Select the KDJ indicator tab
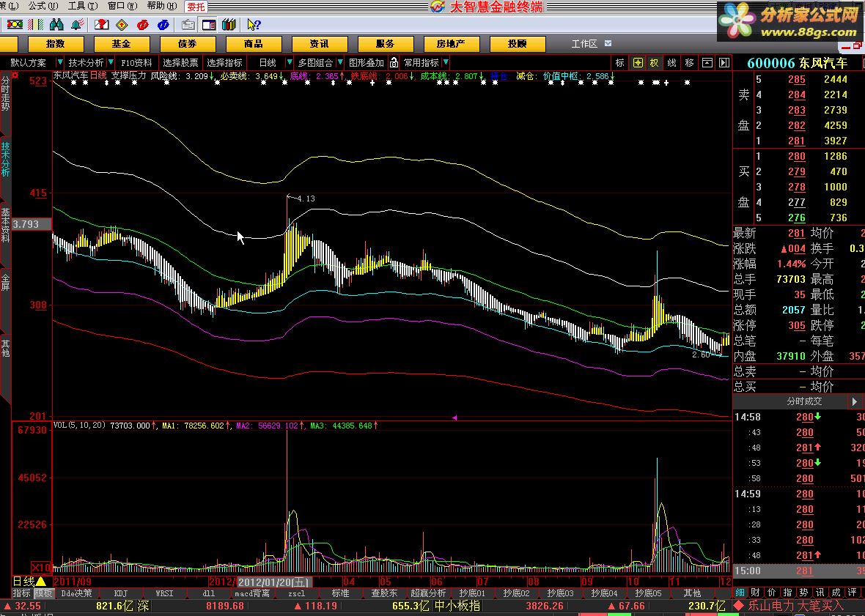Viewport: 865px width, 616px height. pyautogui.click(x=121, y=593)
